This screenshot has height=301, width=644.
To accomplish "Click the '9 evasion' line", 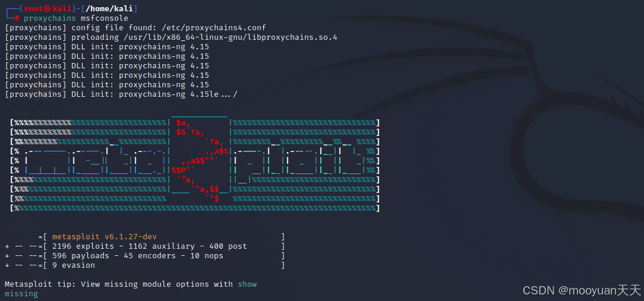I will point(74,265).
